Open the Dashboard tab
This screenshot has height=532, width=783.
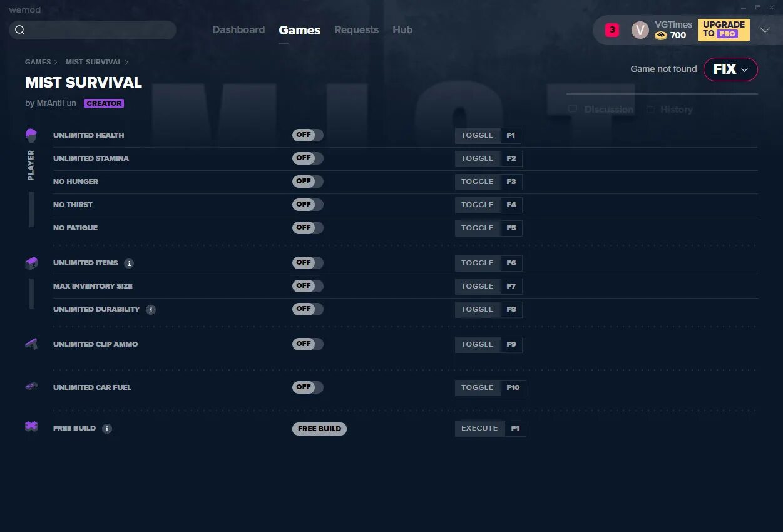coord(238,30)
